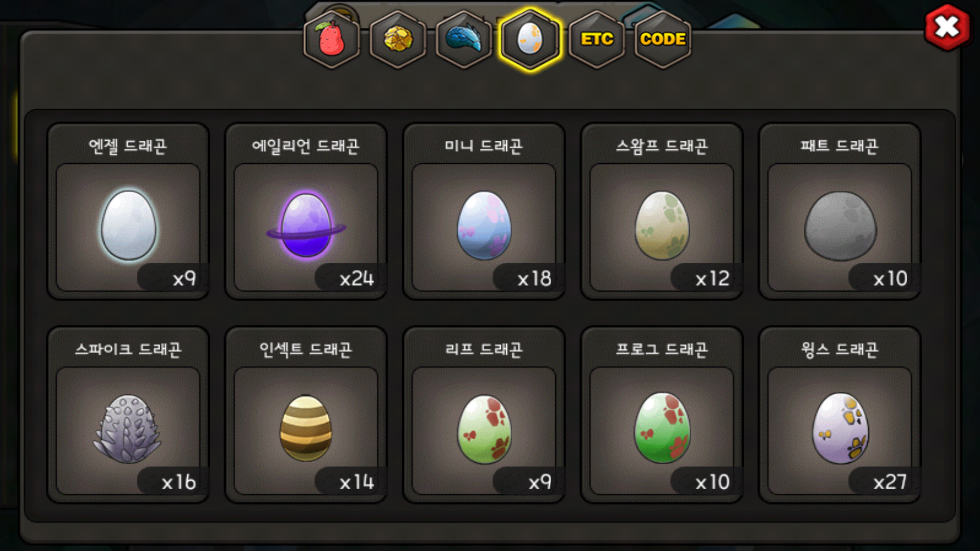
Task: Click the x24 count on 에일리언 드래곤
Action: click(x=356, y=279)
